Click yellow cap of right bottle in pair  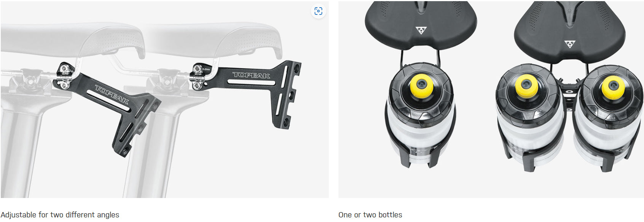[x=613, y=87]
